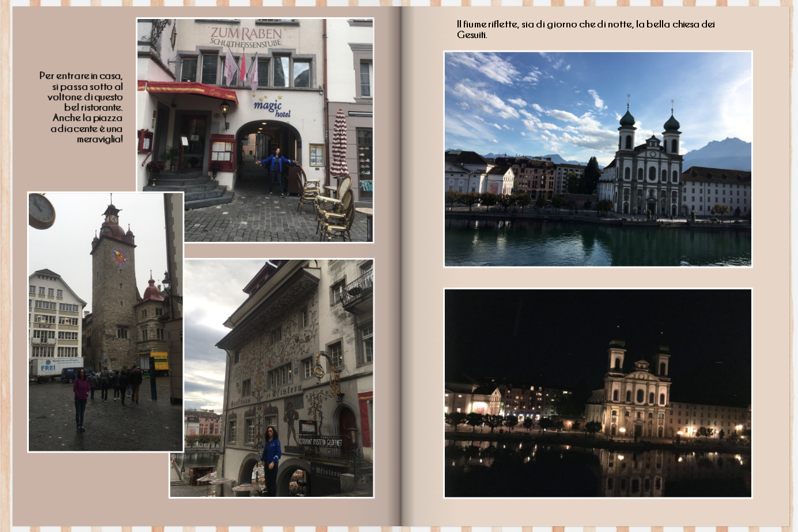
Task: Select the clock tower square photo
Action: pyautogui.click(x=106, y=322)
